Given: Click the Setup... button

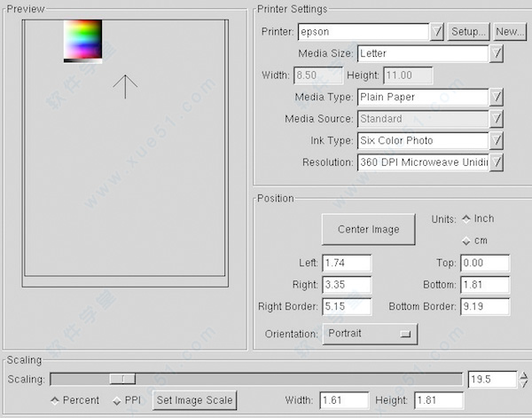Looking at the screenshot, I should coord(468,32).
